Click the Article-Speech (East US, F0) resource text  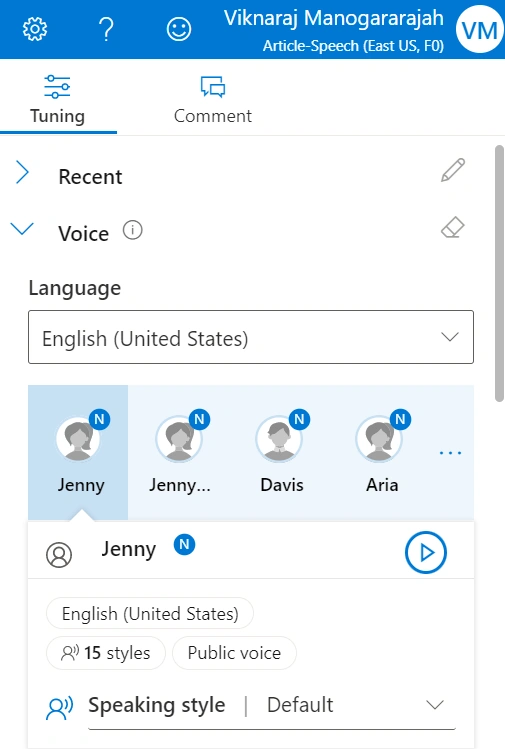coord(353,46)
